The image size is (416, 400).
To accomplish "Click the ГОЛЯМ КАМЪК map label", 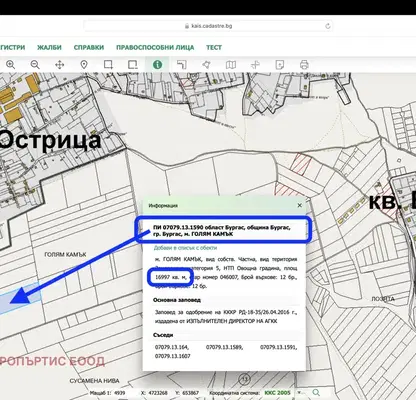I will 65,255.
